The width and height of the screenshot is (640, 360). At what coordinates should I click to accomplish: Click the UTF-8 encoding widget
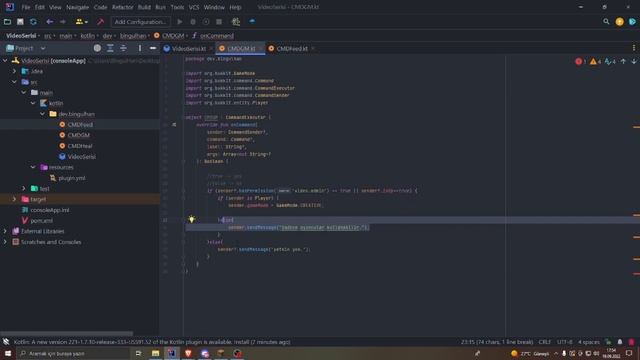tap(564, 342)
